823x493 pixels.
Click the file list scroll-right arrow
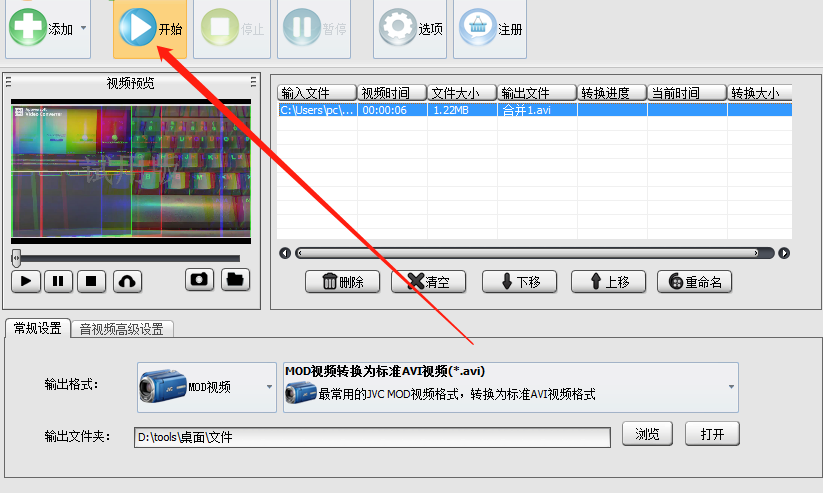point(784,253)
